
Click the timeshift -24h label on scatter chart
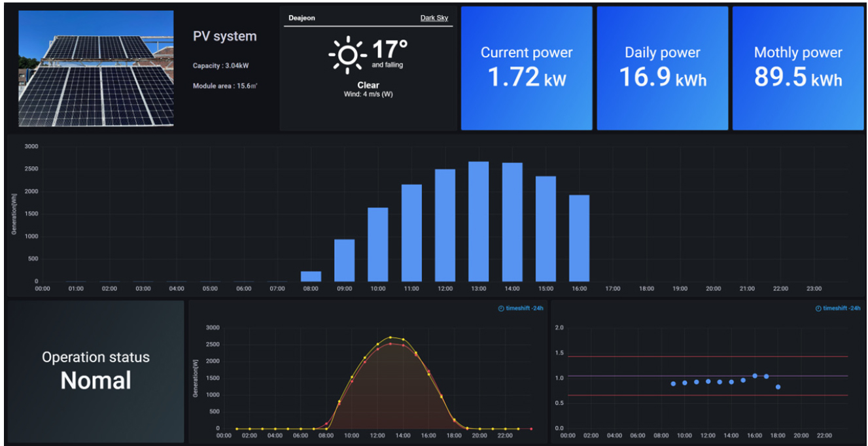(x=842, y=308)
